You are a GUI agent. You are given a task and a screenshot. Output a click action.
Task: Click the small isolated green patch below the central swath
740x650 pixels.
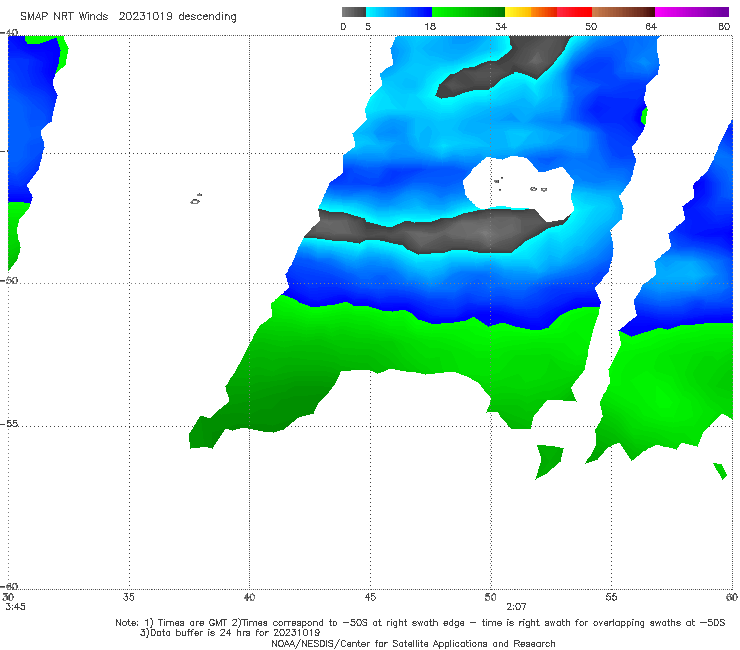549,461
